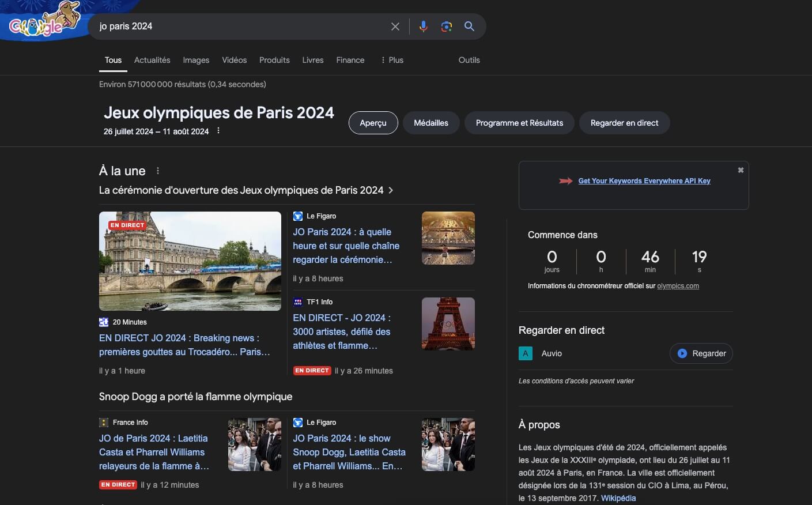Open the olympics.com link

click(678, 286)
